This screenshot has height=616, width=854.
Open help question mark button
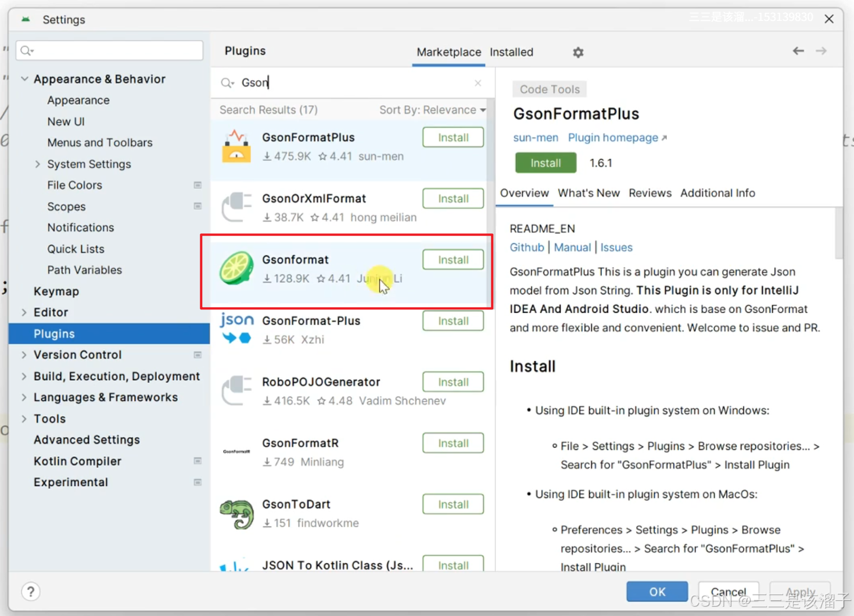tap(31, 592)
